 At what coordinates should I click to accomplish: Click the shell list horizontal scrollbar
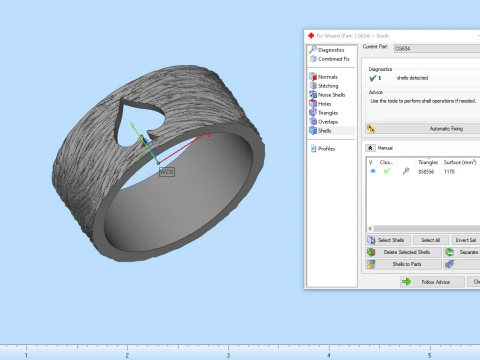[427, 229]
